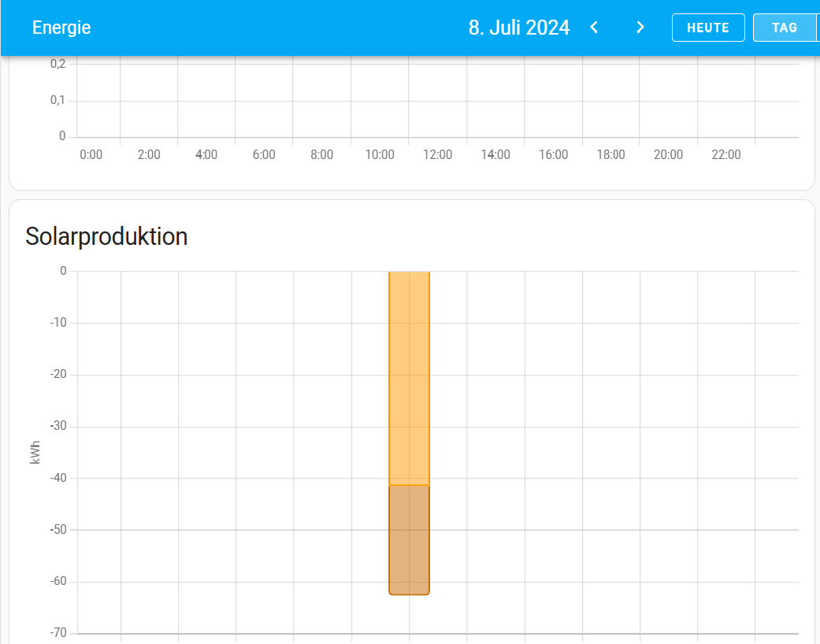Click the date 8. Juli 2024
Screen dimensions: 820x644
[x=518, y=28]
